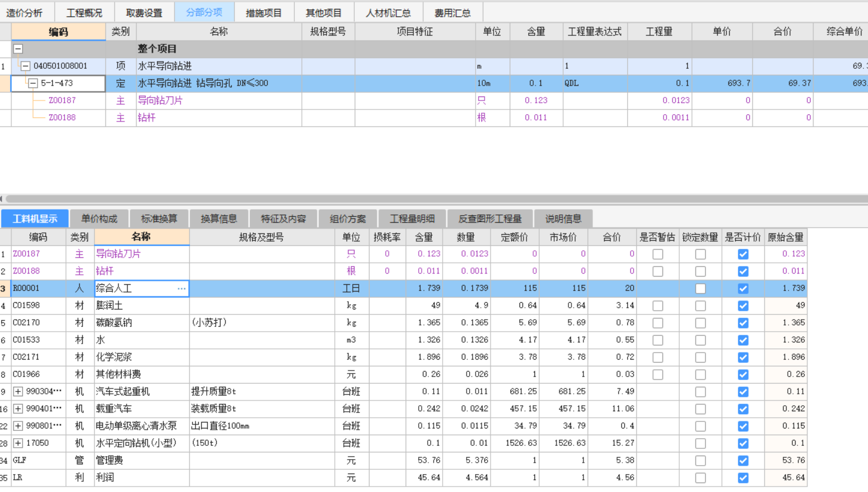The width and height of the screenshot is (868, 492).
Task: Click the 编码 column header in upper table
Action: pyautogui.click(x=58, y=32)
